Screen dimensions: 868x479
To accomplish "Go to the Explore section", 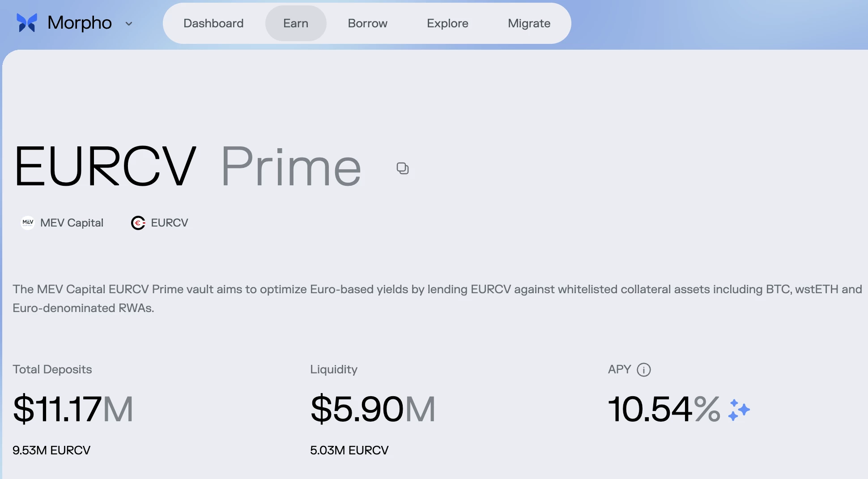I will tap(447, 23).
